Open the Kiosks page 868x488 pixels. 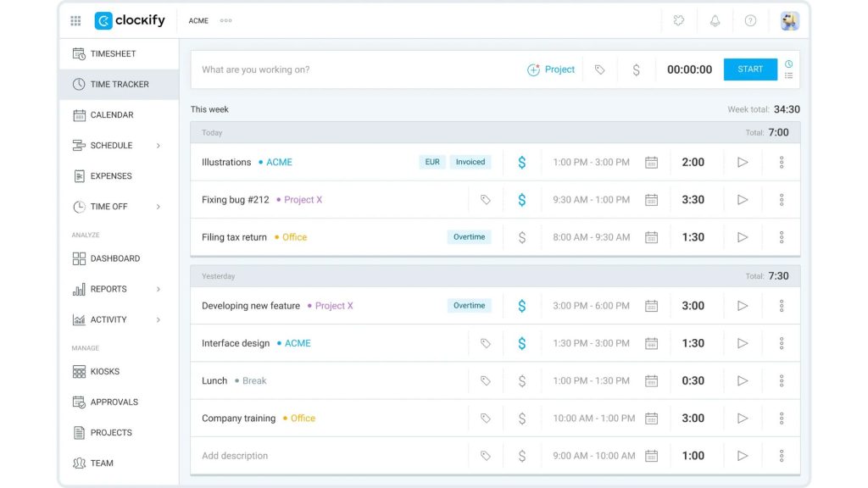(119, 371)
